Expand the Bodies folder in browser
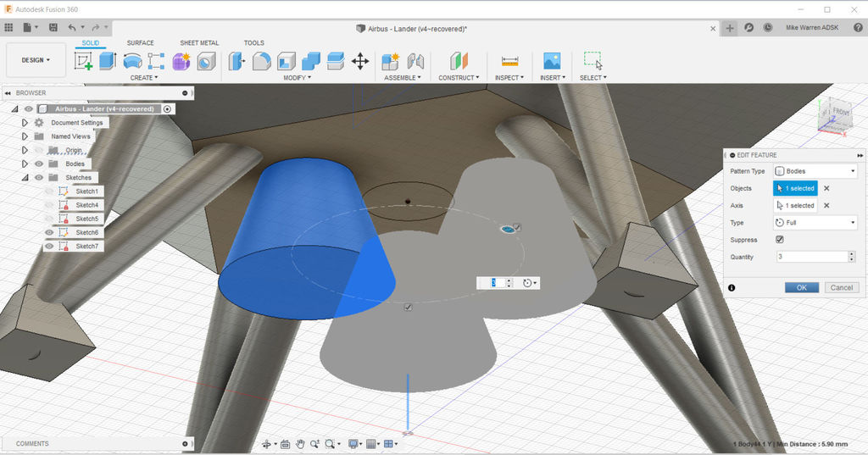The width and height of the screenshot is (868, 455). coord(25,164)
